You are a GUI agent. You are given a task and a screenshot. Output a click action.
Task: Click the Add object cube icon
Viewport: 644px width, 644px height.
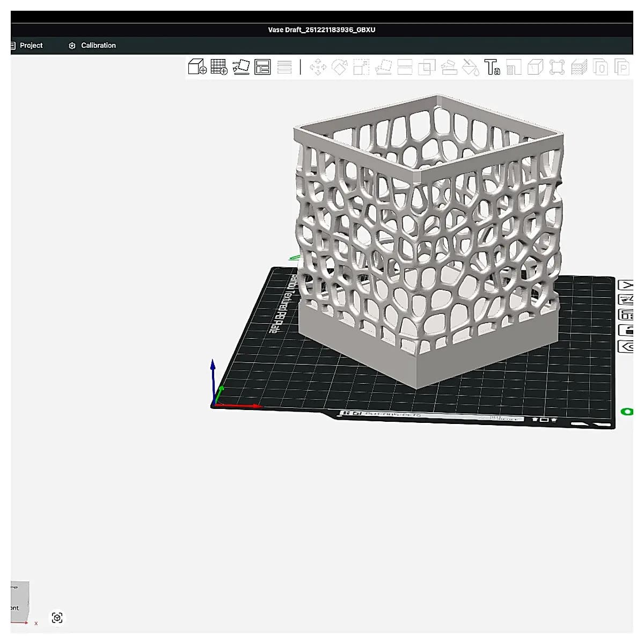coord(197,67)
